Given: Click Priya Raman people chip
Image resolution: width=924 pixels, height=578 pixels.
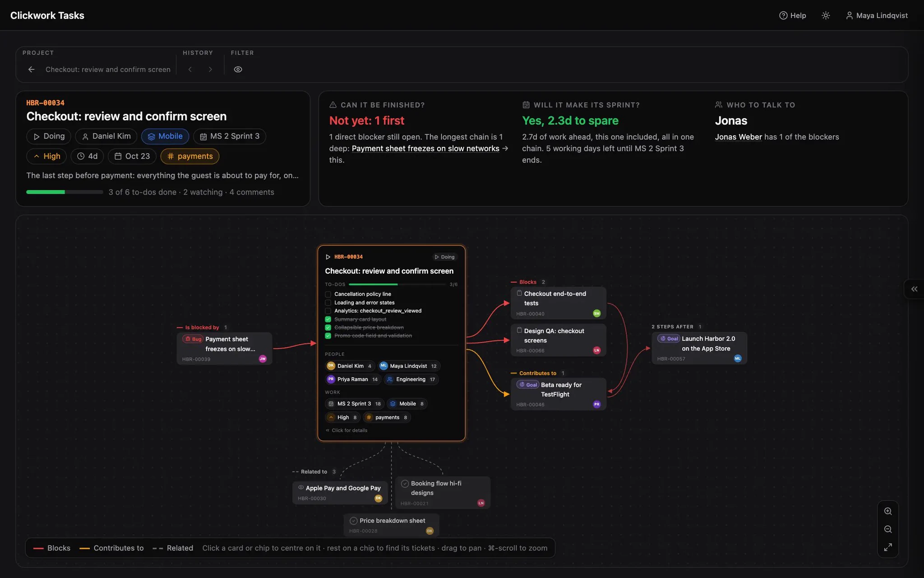Looking at the screenshot, I should pos(352,379).
